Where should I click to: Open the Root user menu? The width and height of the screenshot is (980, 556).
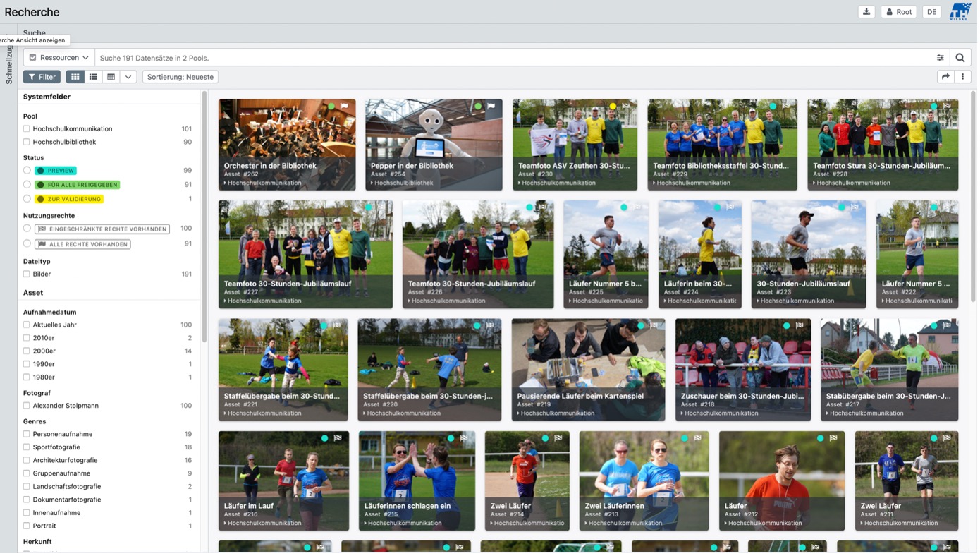tap(898, 12)
